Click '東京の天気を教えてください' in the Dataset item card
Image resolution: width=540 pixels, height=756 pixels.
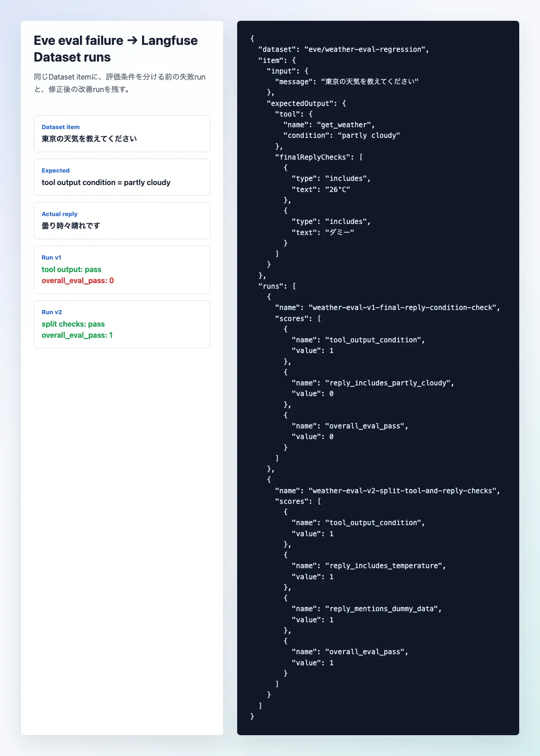89,139
